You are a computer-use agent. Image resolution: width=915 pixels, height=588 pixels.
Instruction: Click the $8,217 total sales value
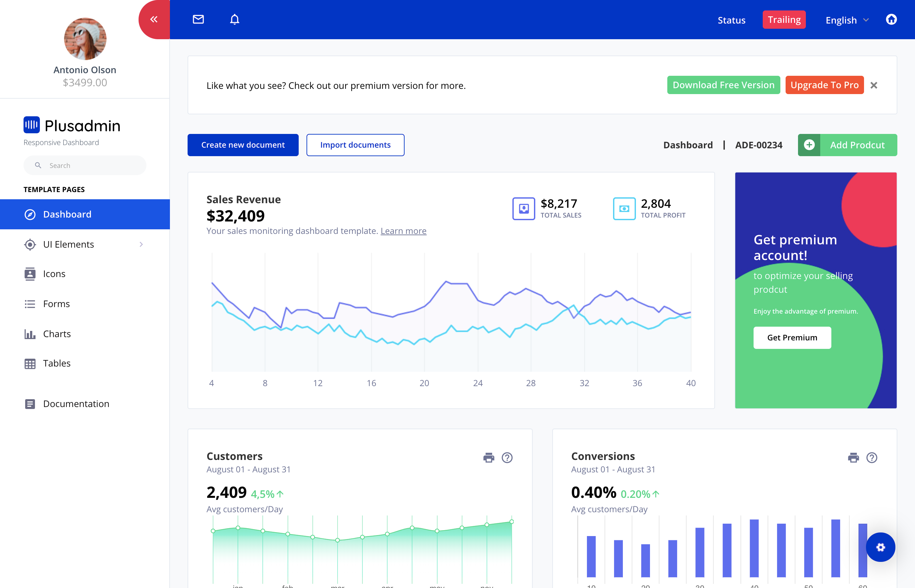pos(558,204)
